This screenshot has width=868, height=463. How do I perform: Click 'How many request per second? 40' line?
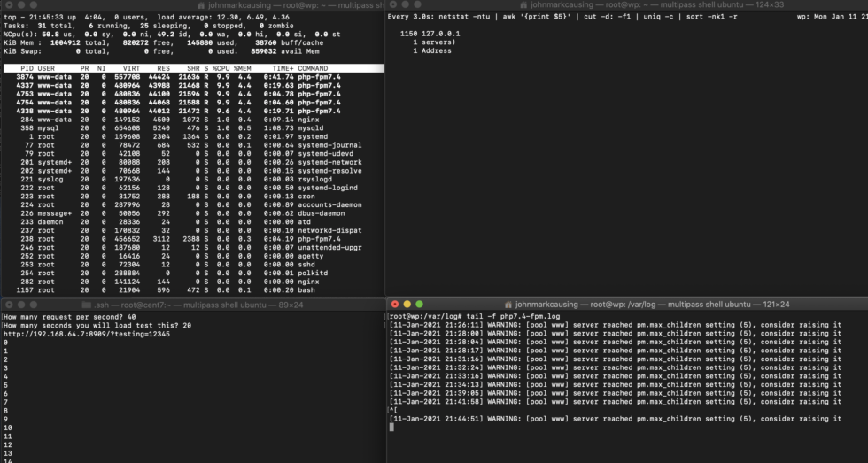[69, 317]
